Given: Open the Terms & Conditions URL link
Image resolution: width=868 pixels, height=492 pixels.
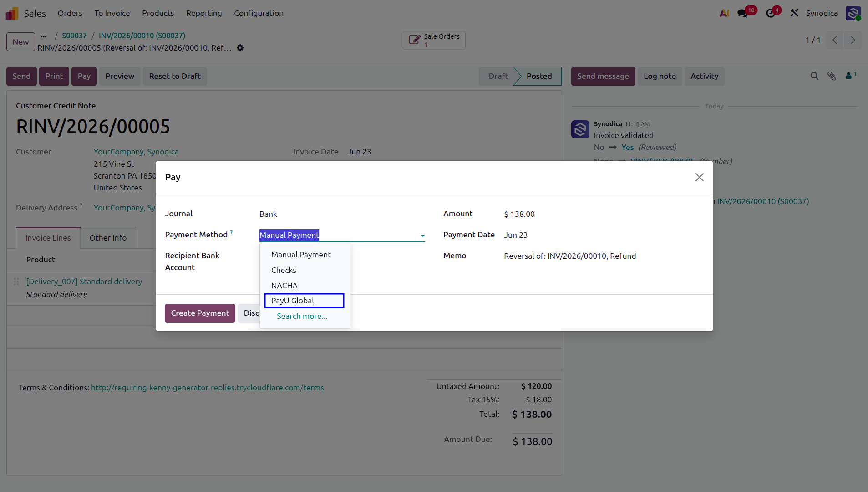Looking at the screenshot, I should pyautogui.click(x=208, y=388).
